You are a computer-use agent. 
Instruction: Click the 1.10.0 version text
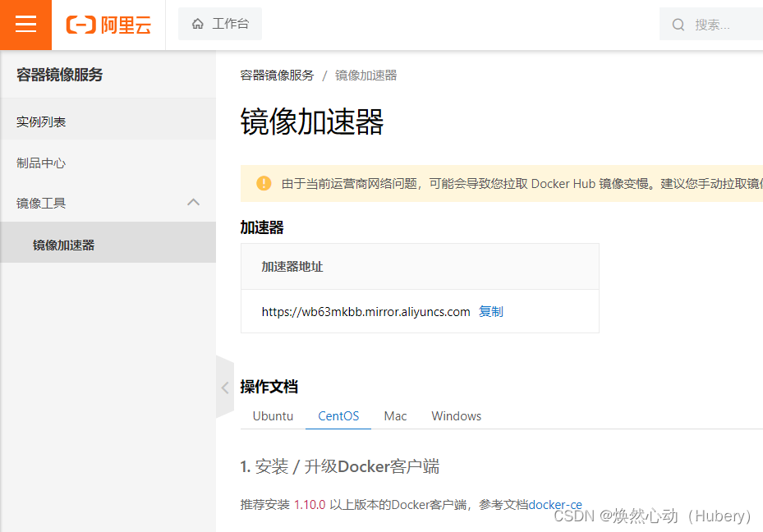pyautogui.click(x=310, y=505)
